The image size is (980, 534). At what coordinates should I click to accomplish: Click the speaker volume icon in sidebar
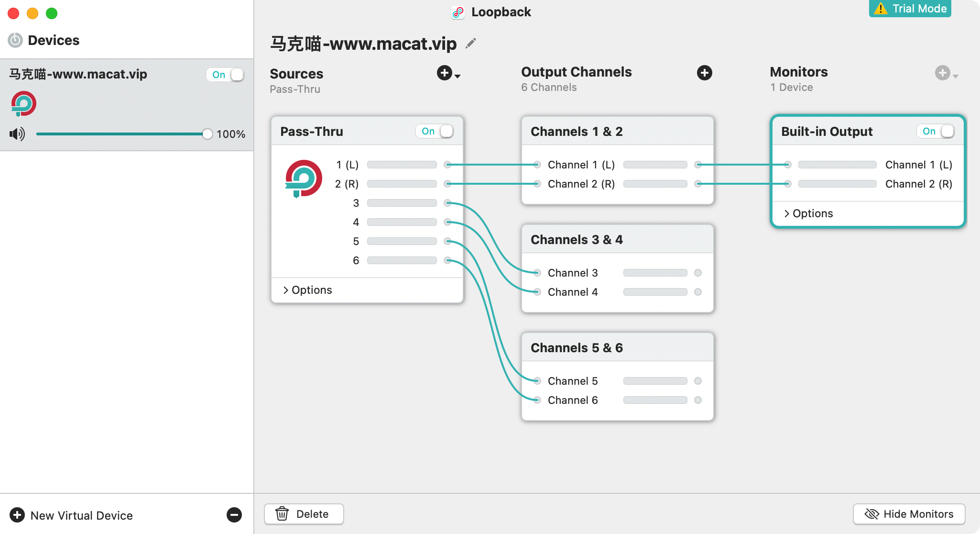point(17,134)
